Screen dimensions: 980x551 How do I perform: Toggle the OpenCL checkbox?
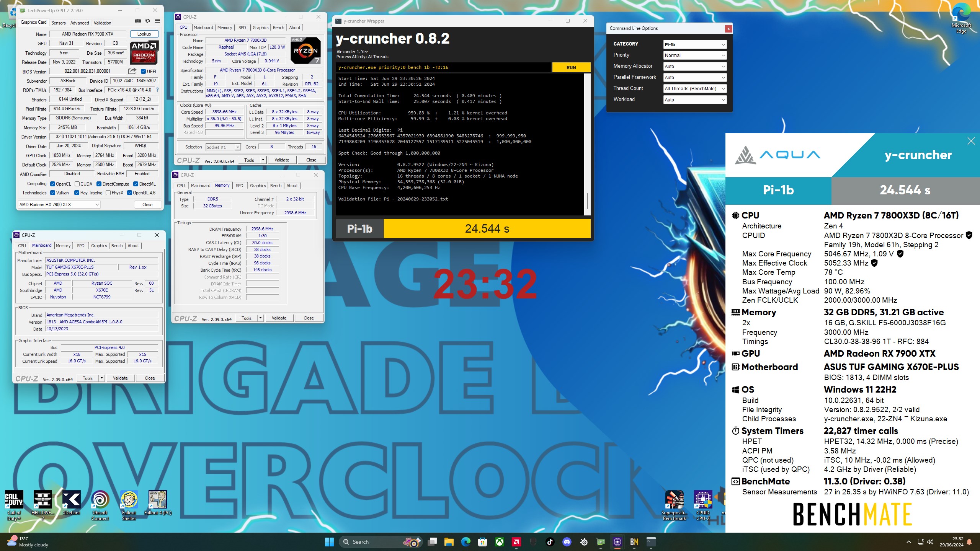pos(53,184)
